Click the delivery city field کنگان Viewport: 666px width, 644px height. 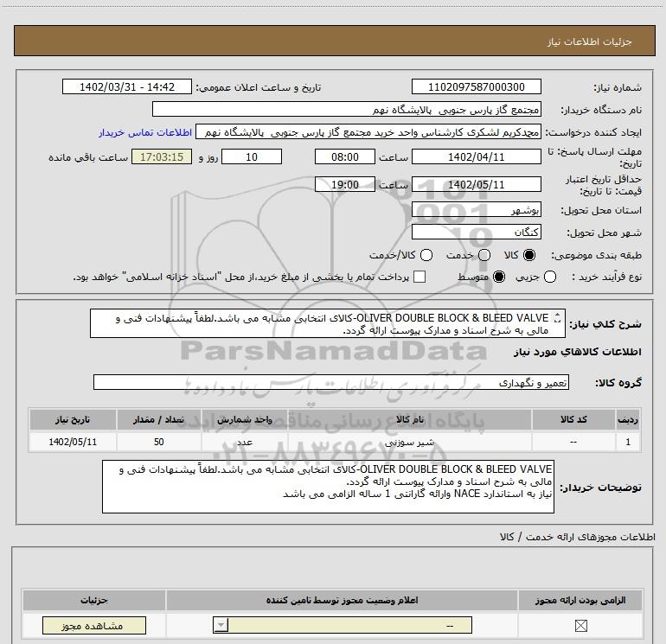[x=476, y=232]
